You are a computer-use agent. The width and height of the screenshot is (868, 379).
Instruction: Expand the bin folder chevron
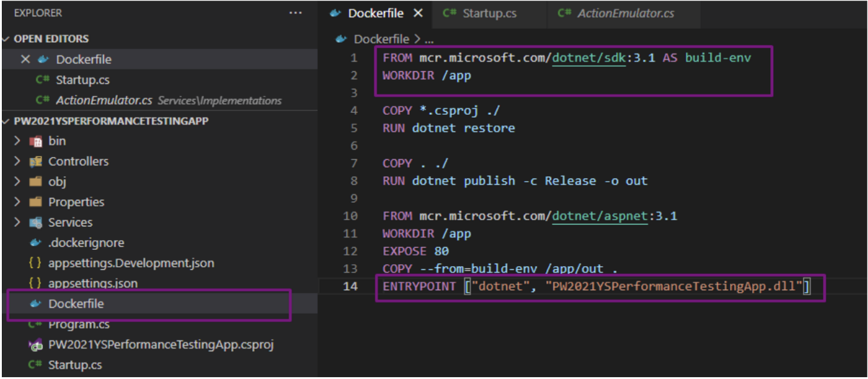17,141
